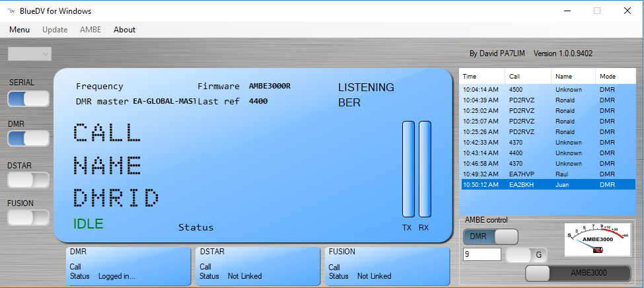
Task: Click the talkgroup input field containing 9
Action: [x=482, y=255]
